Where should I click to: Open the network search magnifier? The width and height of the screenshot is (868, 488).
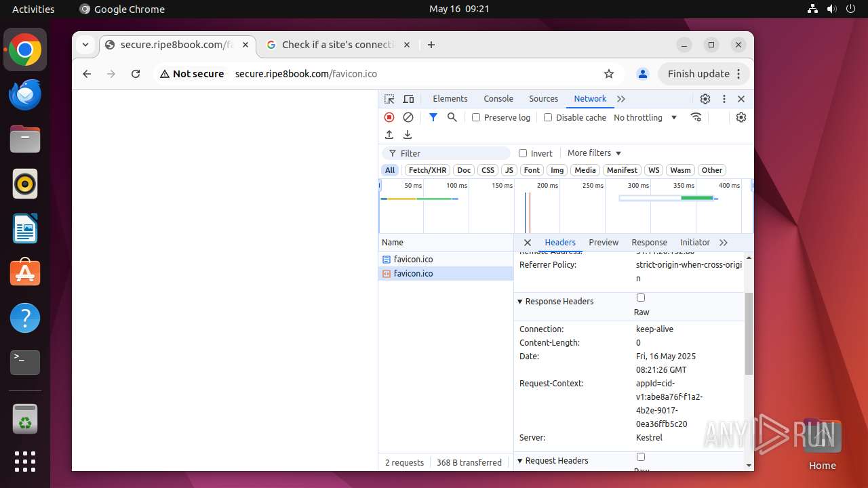coord(452,117)
